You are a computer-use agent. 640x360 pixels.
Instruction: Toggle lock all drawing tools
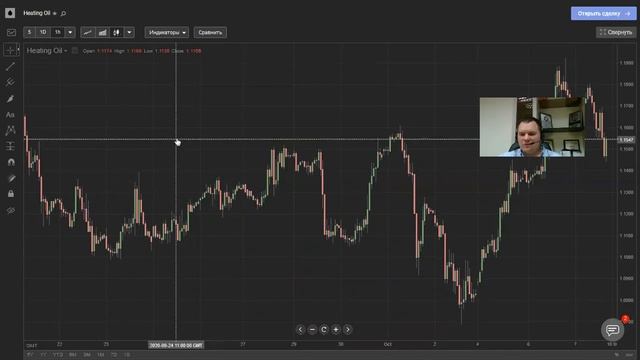tap(11, 194)
